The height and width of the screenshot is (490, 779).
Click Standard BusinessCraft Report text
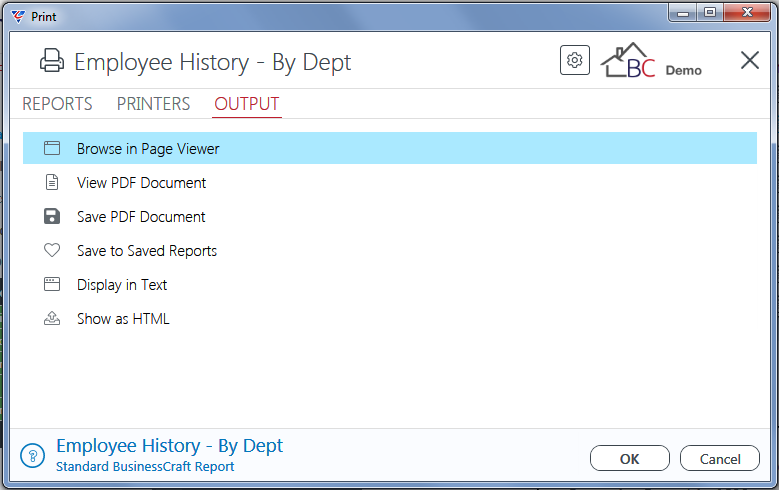(x=145, y=467)
